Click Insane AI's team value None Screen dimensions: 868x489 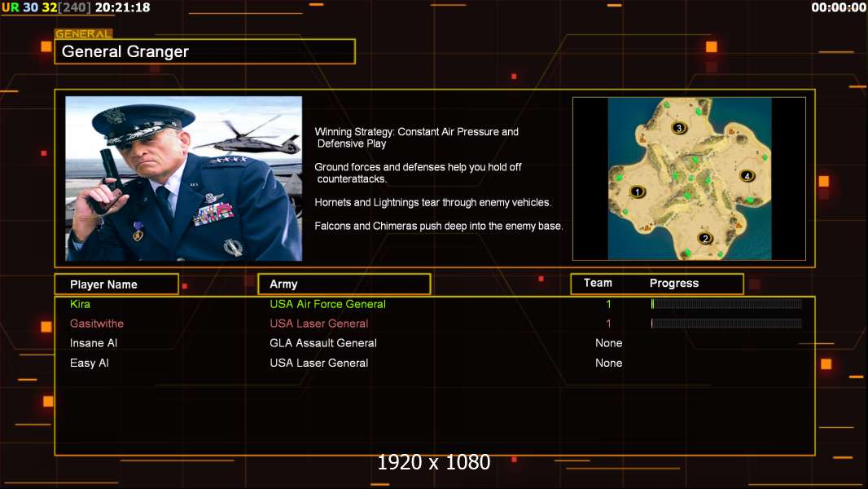pos(609,343)
